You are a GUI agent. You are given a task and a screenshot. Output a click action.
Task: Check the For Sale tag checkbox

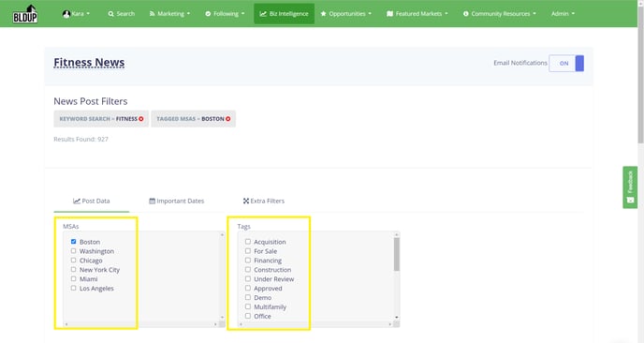coord(248,251)
